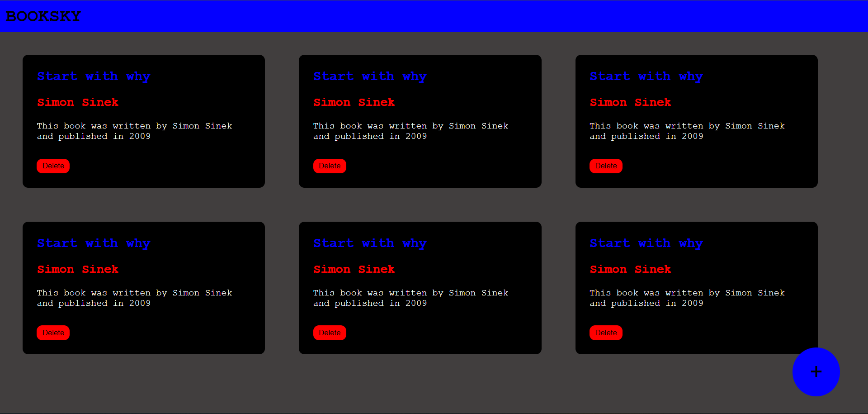The width and height of the screenshot is (868, 414).
Task: Delete the book in the bottom-right card
Action: click(x=606, y=333)
